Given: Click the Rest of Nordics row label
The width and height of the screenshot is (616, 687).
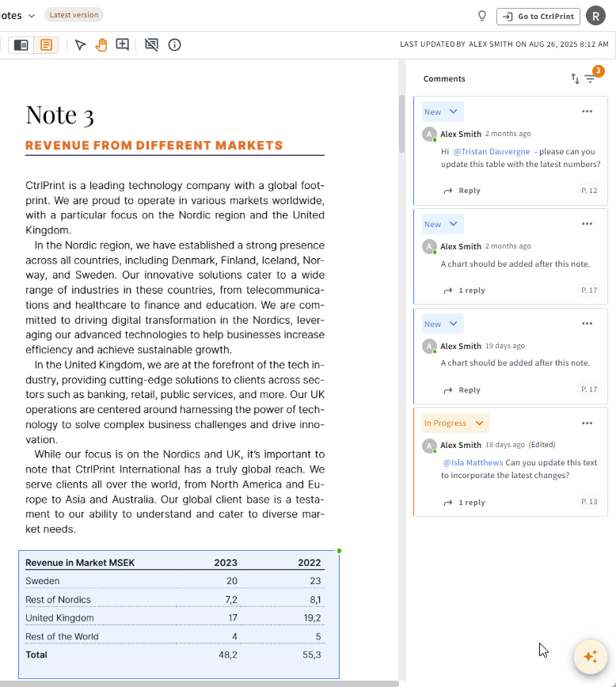Looking at the screenshot, I should (x=58, y=600).
